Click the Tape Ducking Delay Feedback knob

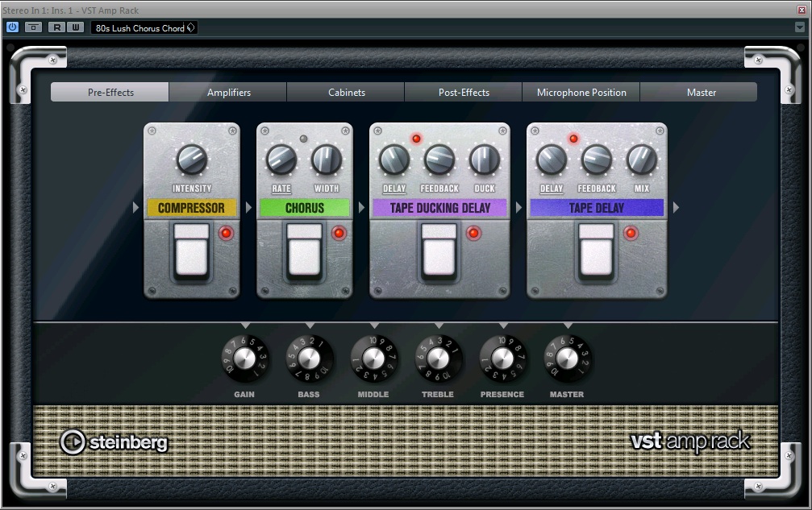point(439,160)
